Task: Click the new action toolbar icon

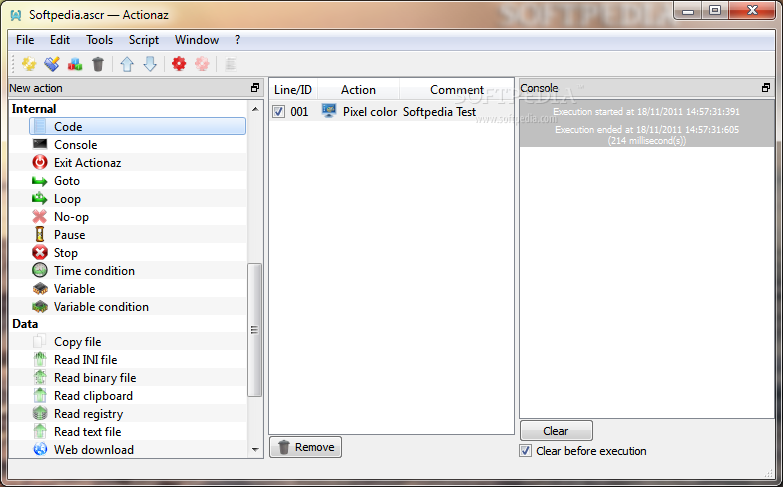Action: coord(29,63)
